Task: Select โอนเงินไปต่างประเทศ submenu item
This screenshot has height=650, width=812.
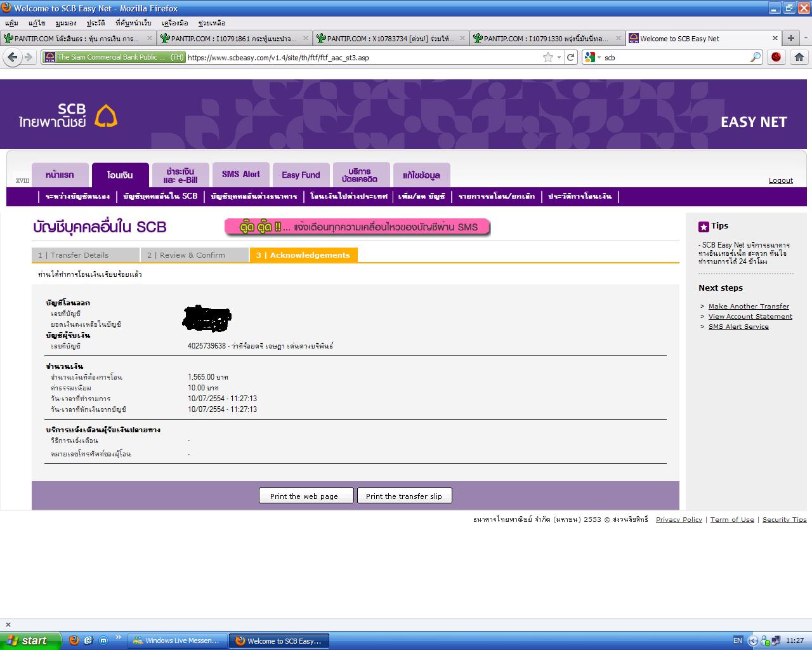Action: coord(348,196)
